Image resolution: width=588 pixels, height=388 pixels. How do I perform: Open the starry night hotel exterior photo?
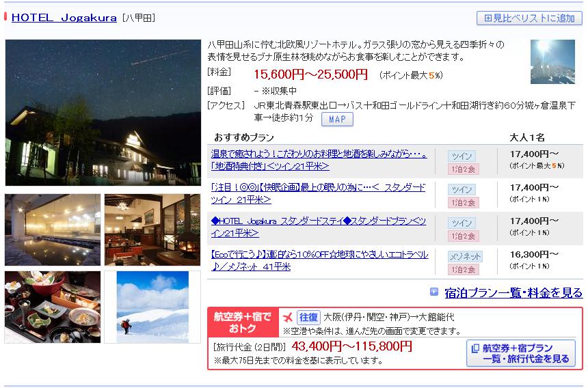coord(103,113)
